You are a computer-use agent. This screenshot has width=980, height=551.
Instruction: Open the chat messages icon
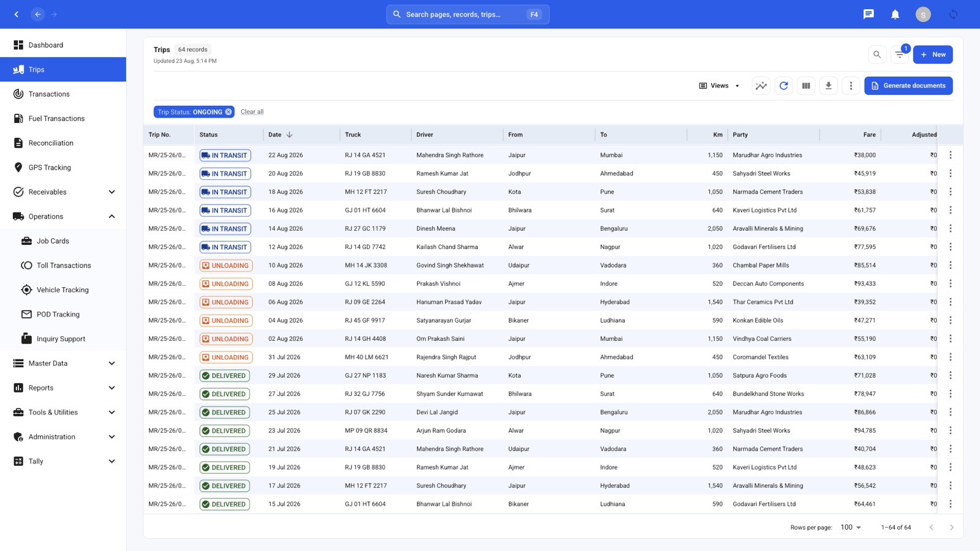[869, 14]
